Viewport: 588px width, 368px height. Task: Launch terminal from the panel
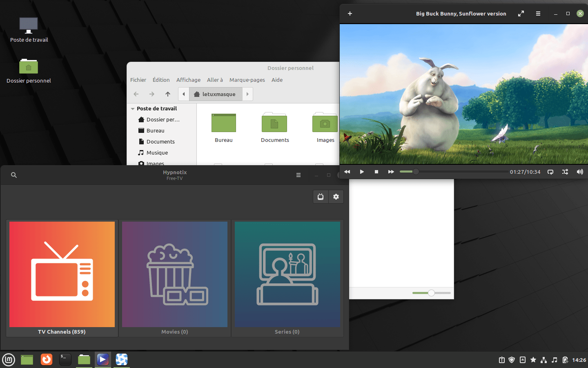point(65,360)
